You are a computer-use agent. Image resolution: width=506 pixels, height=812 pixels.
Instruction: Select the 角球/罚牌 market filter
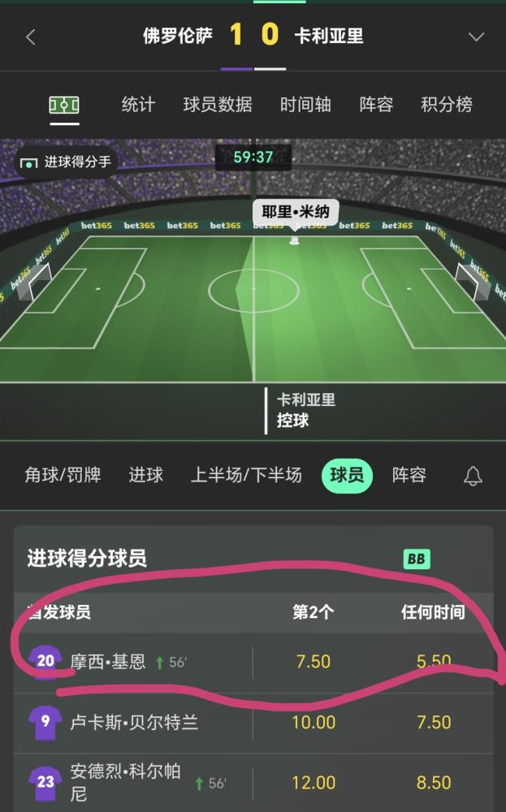pyautogui.click(x=63, y=475)
